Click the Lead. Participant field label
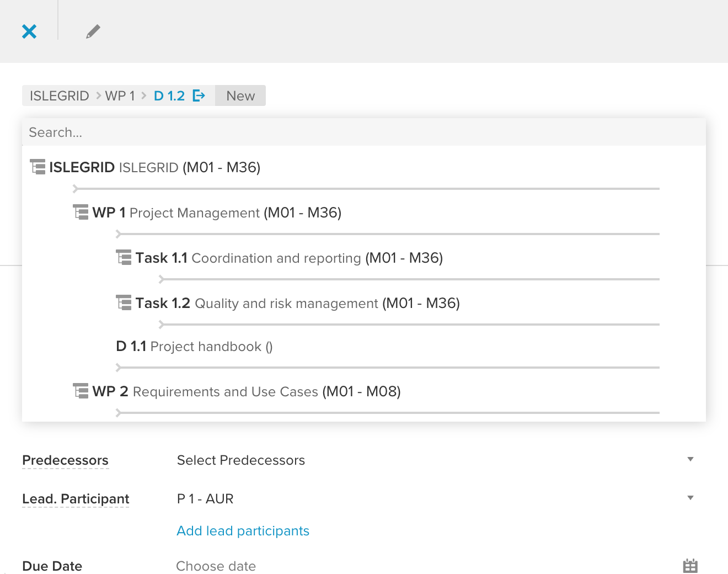This screenshot has height=574, width=728. (76, 499)
